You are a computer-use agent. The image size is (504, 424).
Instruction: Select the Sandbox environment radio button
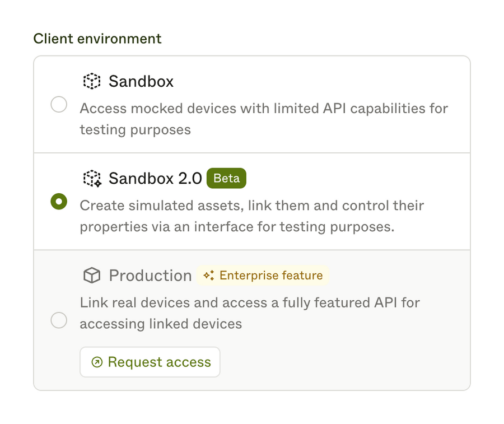(x=59, y=104)
